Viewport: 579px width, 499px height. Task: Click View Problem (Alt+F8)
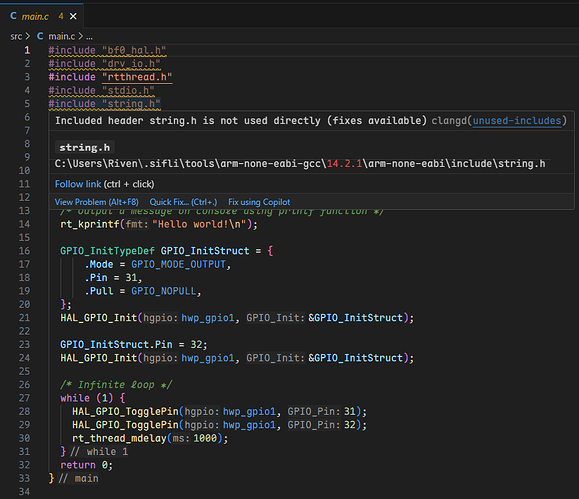pos(96,202)
